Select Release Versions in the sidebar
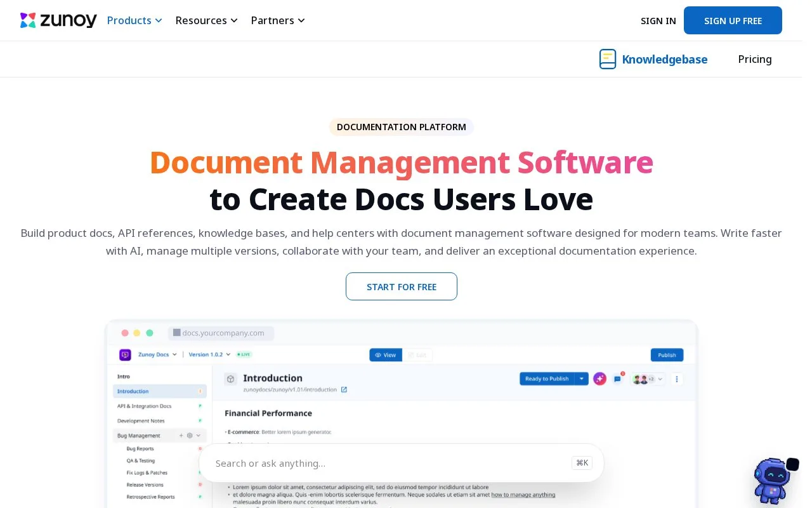Image resolution: width=812 pixels, height=508 pixels. coord(145,485)
